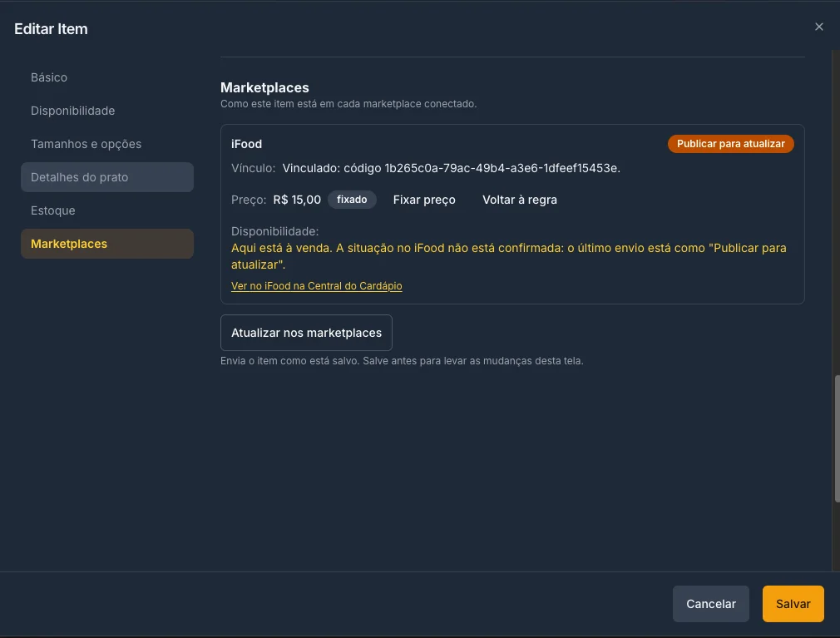This screenshot has height=638, width=840.
Task: Click the dialog's vertical scrollbar thumb
Action: pos(837,439)
